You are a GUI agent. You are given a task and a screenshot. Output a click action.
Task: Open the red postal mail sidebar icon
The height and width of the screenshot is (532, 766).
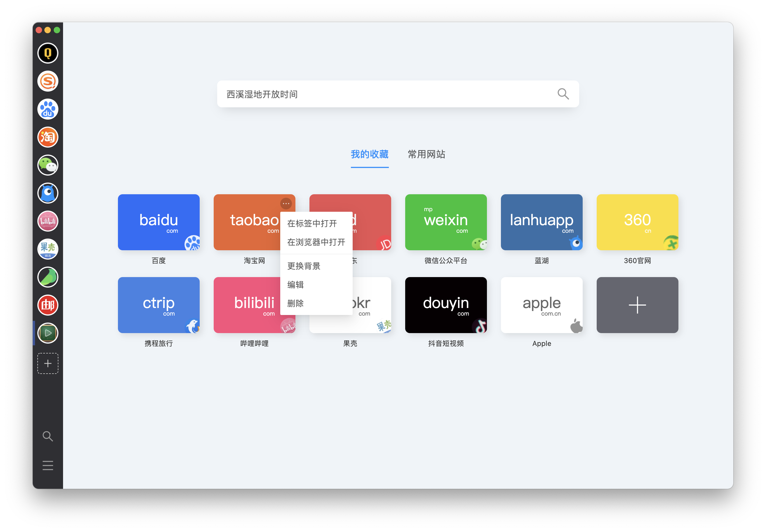pyautogui.click(x=48, y=305)
